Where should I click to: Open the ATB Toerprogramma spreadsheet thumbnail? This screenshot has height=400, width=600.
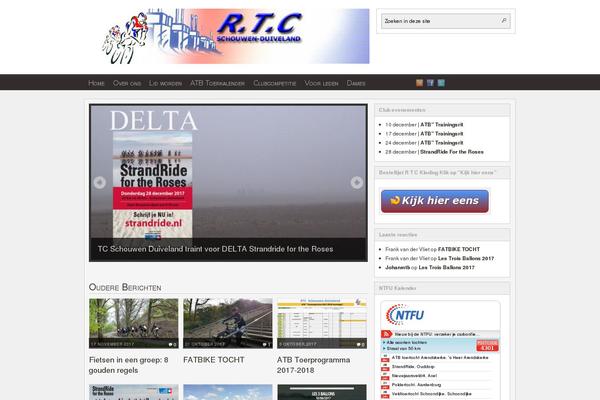322,323
